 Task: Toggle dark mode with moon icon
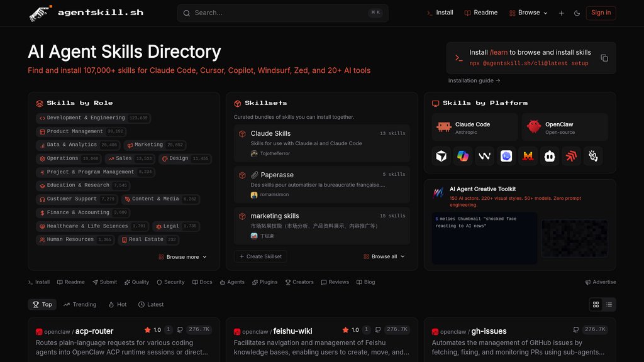(577, 13)
